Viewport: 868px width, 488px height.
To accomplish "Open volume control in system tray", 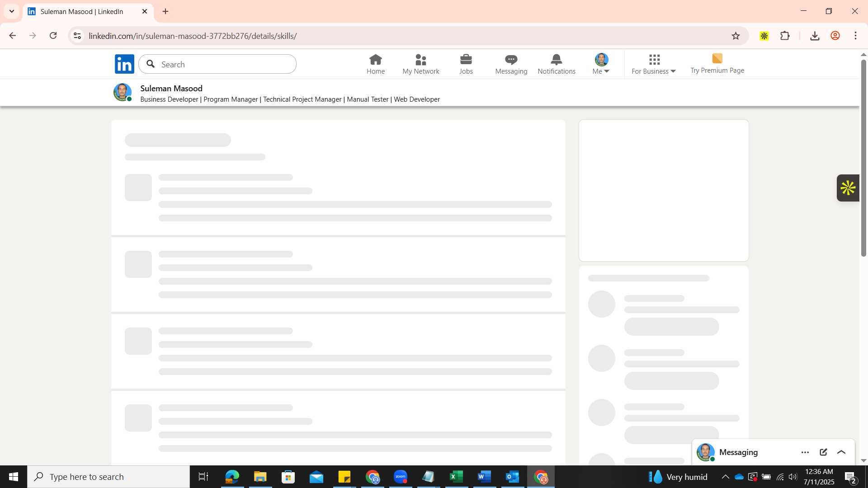I will pos(793,477).
